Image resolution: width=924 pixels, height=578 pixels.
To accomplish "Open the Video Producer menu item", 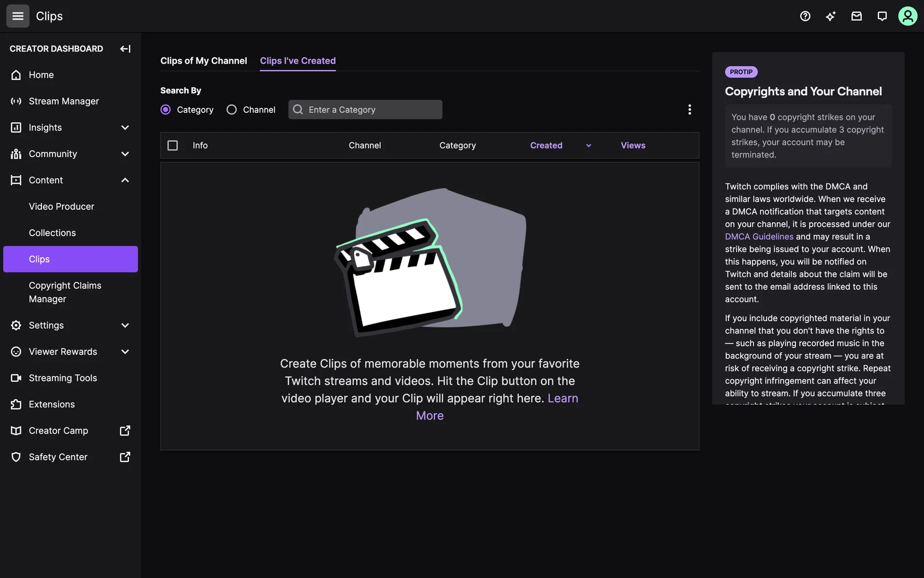I will pyautogui.click(x=62, y=207).
